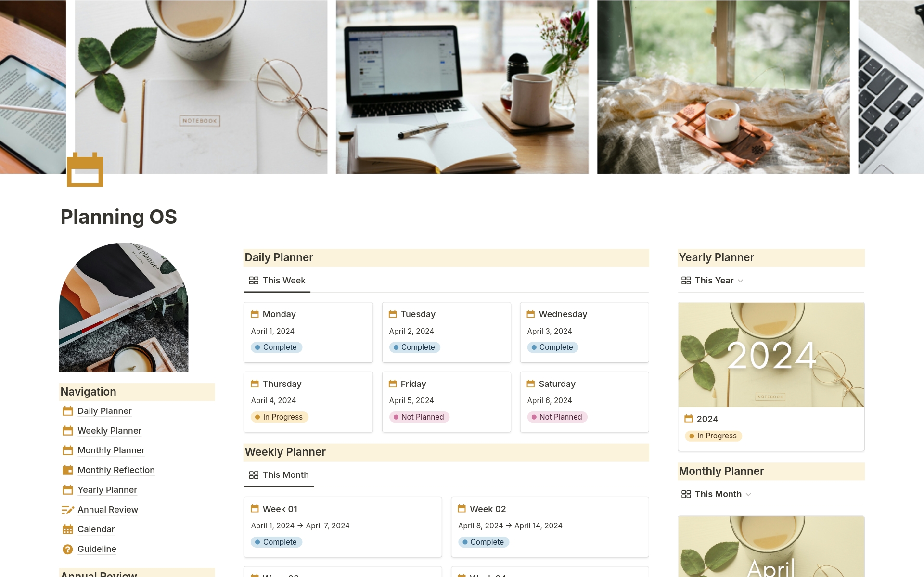Click the Daily Planner sidebar icon
924x577 pixels.
coord(67,411)
